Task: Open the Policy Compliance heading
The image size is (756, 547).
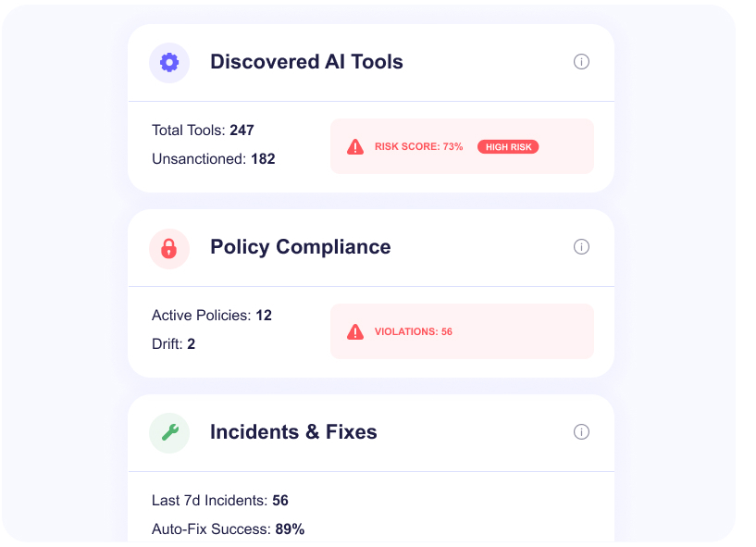Action: [x=300, y=247]
